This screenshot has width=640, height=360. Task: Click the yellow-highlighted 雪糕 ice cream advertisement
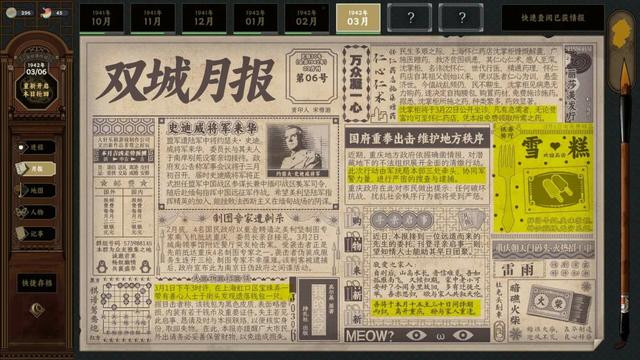543,178
